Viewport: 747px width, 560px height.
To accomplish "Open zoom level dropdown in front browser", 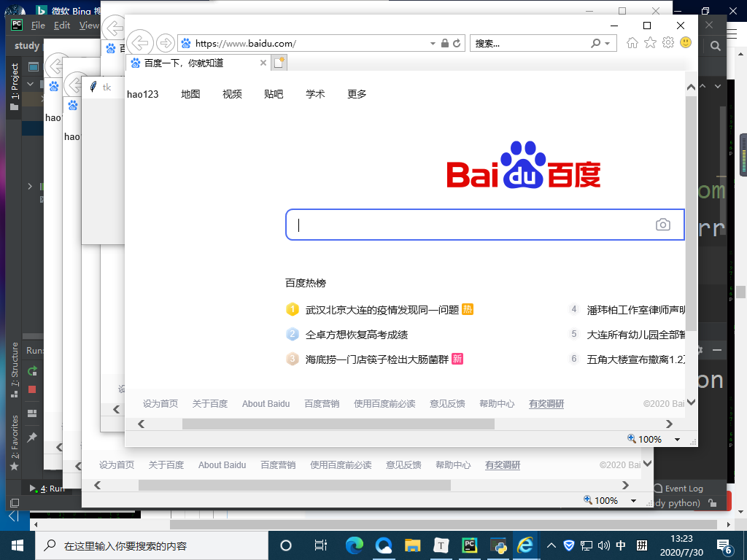I will [x=677, y=440].
